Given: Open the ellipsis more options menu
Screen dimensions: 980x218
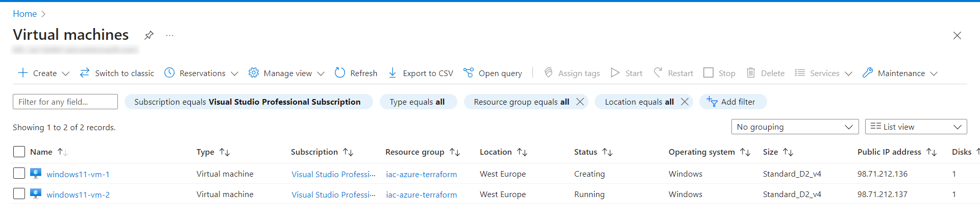Looking at the screenshot, I should coord(170,35).
